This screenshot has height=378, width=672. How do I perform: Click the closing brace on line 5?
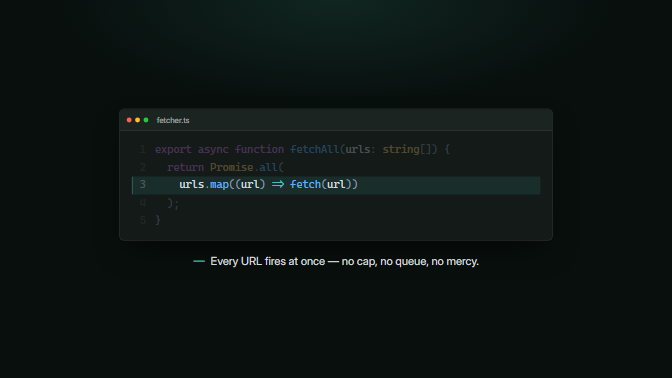[158, 220]
